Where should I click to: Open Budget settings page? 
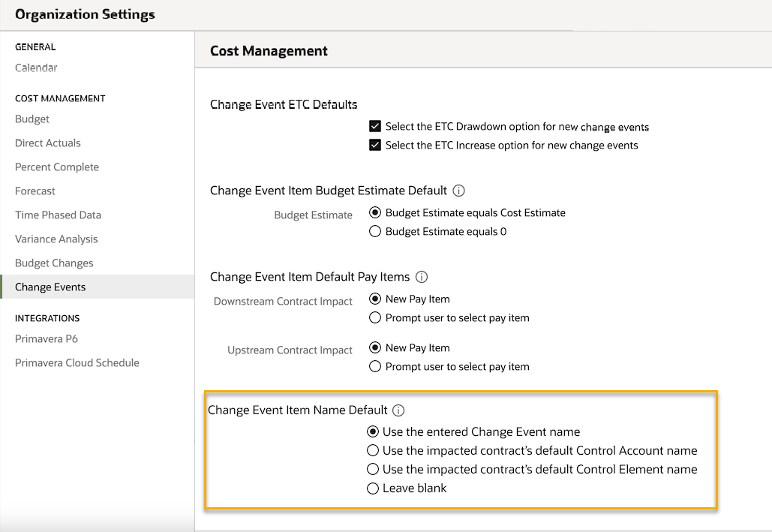pos(32,119)
